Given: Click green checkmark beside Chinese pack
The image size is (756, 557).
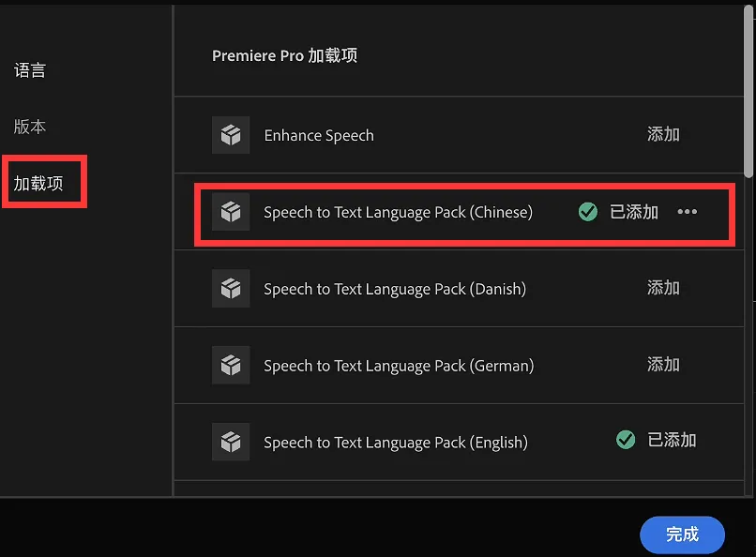Looking at the screenshot, I should pyautogui.click(x=588, y=212).
